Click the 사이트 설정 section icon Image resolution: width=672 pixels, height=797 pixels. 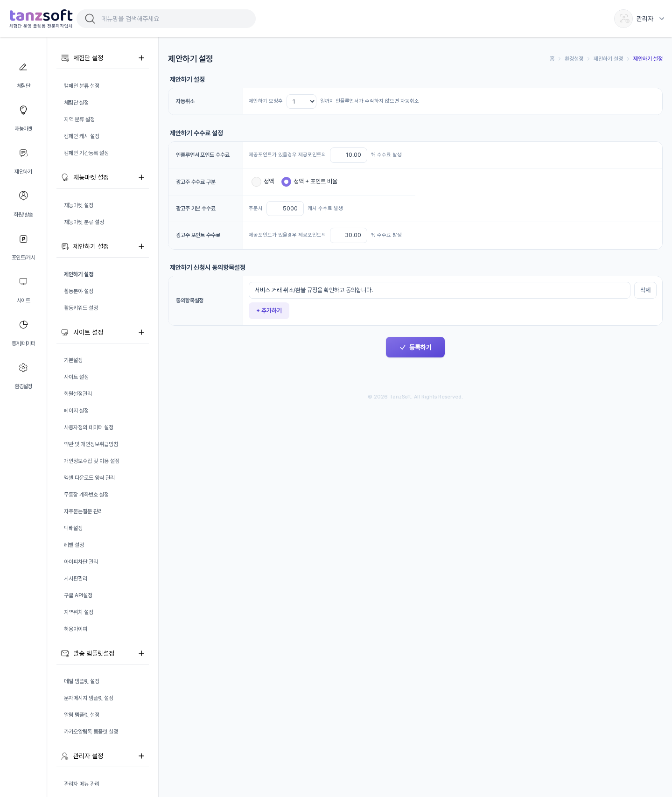click(65, 332)
